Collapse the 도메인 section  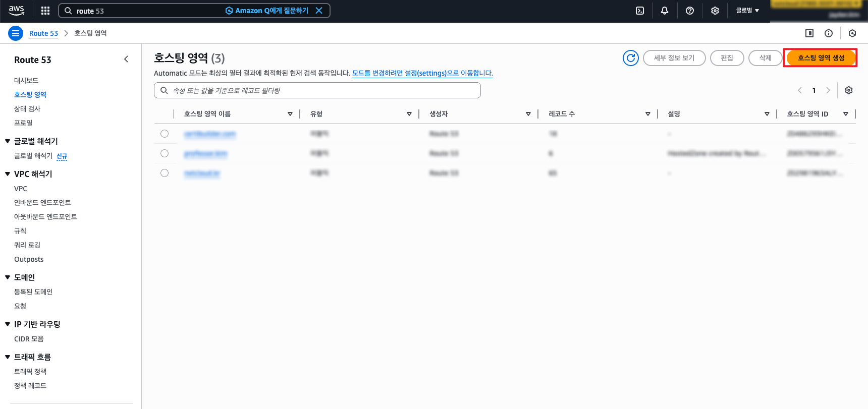click(8, 277)
